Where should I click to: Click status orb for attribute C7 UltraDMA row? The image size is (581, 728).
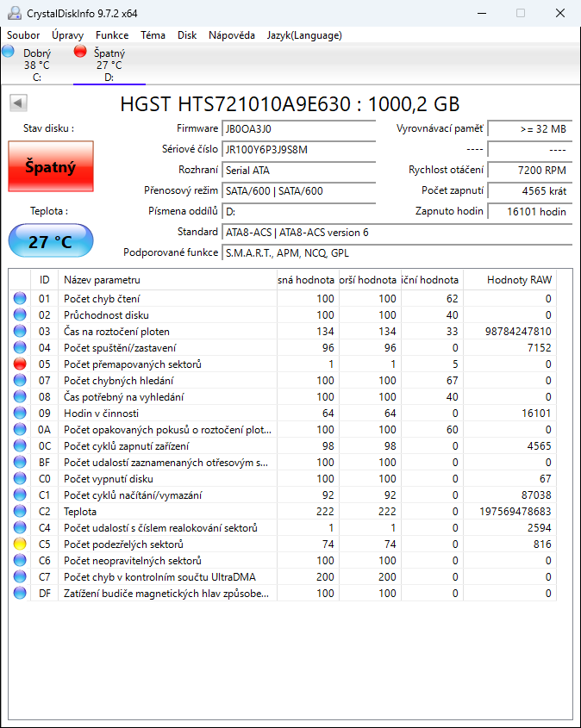(x=20, y=576)
